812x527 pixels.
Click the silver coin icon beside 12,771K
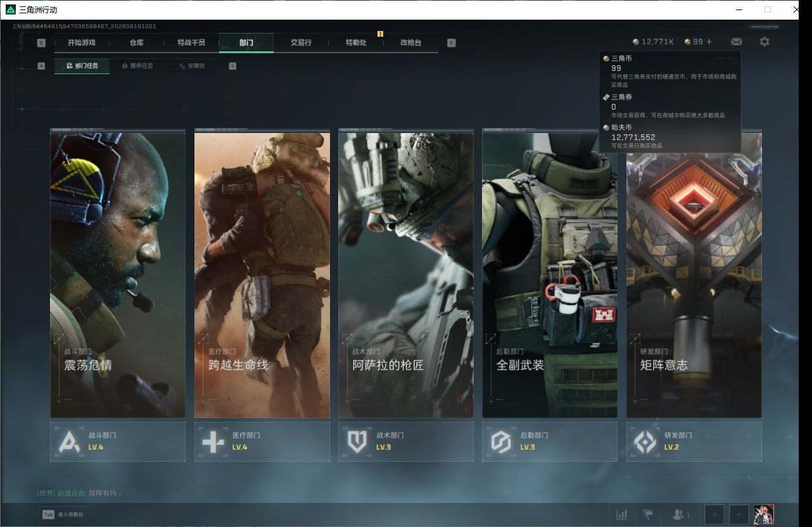[636, 42]
